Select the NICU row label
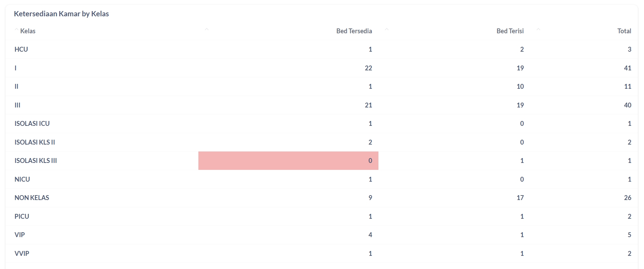 coord(22,180)
